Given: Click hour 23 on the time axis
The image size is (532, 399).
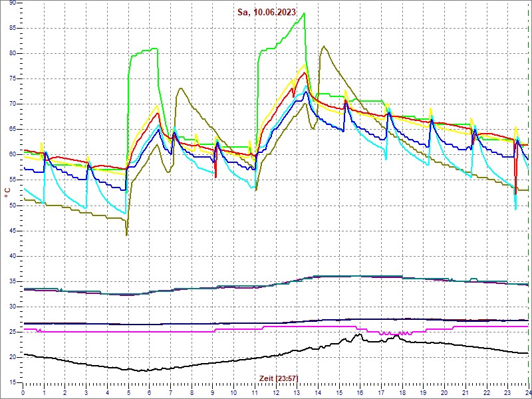Looking at the screenshot, I should [x=507, y=392].
